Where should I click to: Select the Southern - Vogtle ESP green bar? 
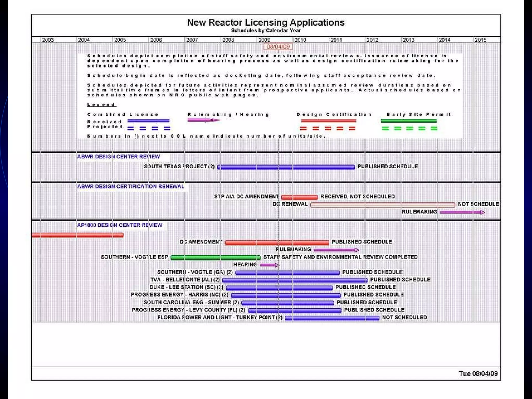pyautogui.click(x=216, y=257)
